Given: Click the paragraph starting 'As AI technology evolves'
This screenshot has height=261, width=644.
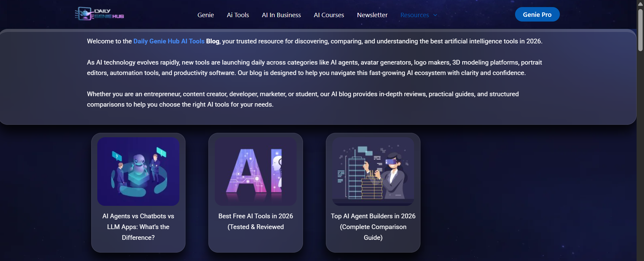Looking at the screenshot, I should (314, 68).
